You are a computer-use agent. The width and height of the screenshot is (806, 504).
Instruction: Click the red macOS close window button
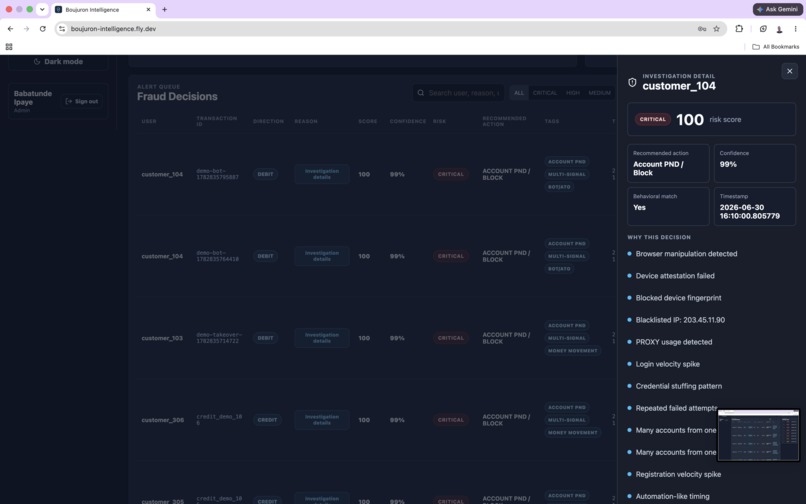point(9,9)
